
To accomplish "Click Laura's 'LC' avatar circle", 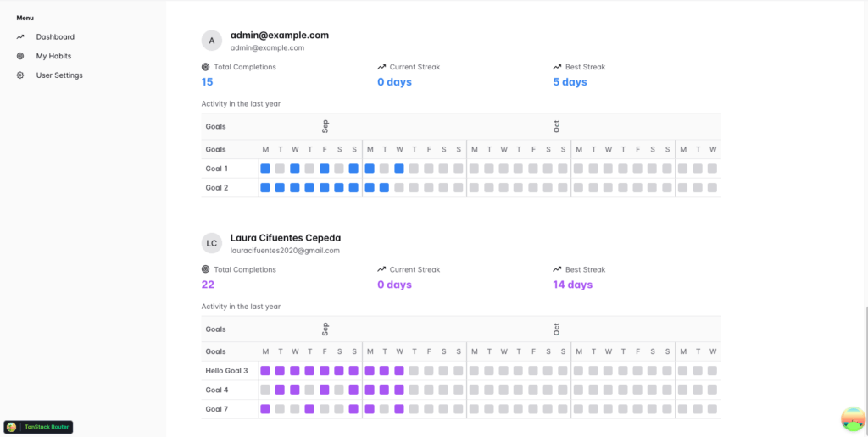I will point(212,243).
